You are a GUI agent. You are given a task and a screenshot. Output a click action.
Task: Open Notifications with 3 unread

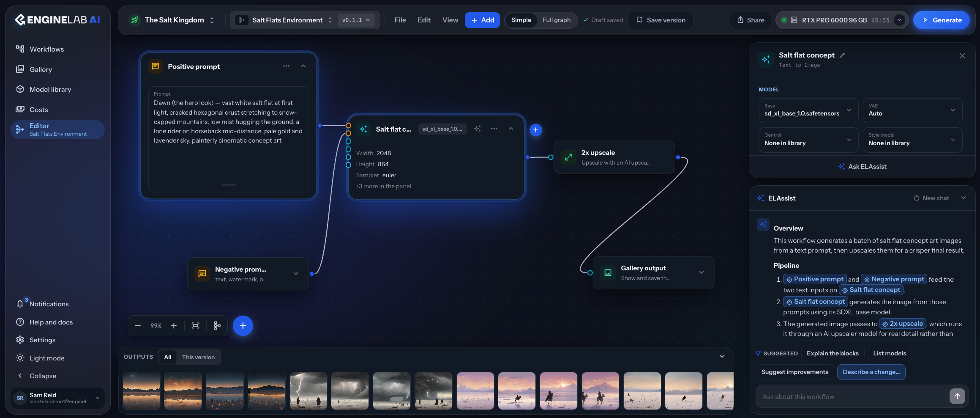tap(57, 304)
